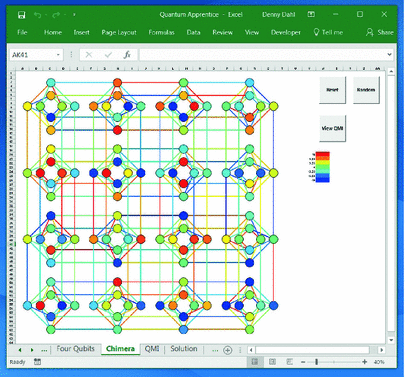Switch to the Four Qubits sheet tab
This screenshot has height=377, width=405.
75,349
